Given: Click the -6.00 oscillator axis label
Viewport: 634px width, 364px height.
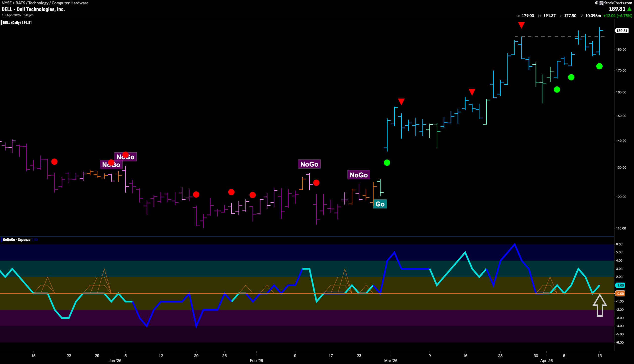Looking at the screenshot, I should click(x=619, y=342).
